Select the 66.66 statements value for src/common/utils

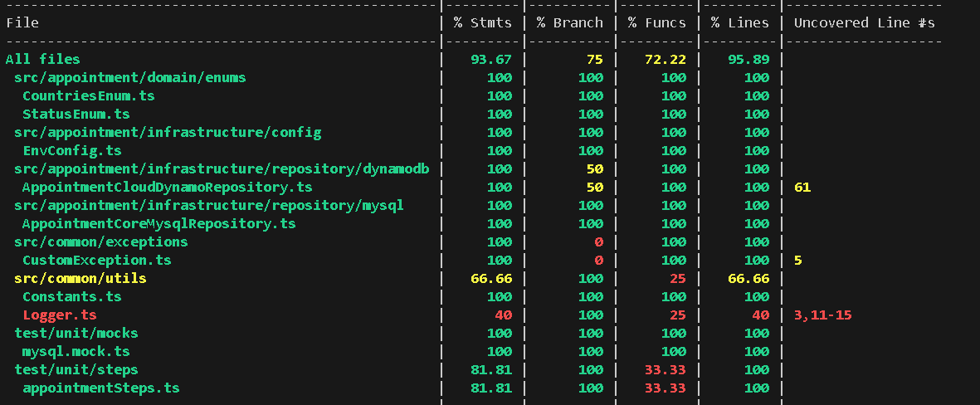click(491, 278)
